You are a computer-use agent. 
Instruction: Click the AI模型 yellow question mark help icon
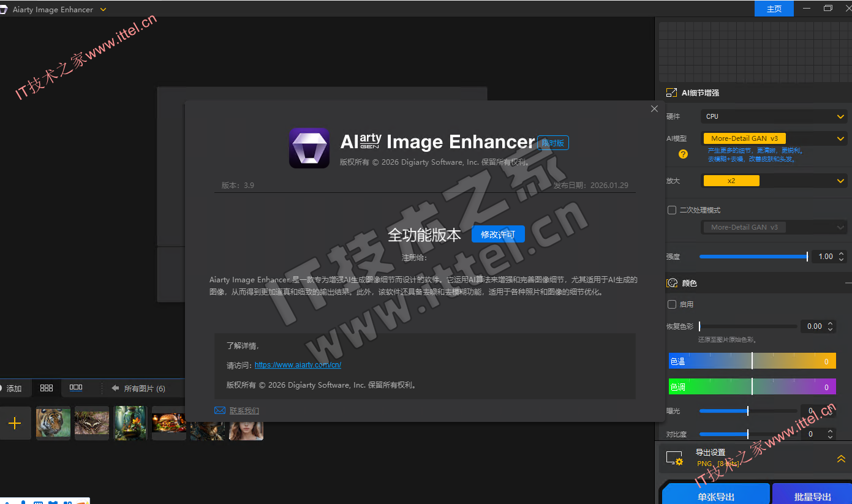(x=683, y=154)
